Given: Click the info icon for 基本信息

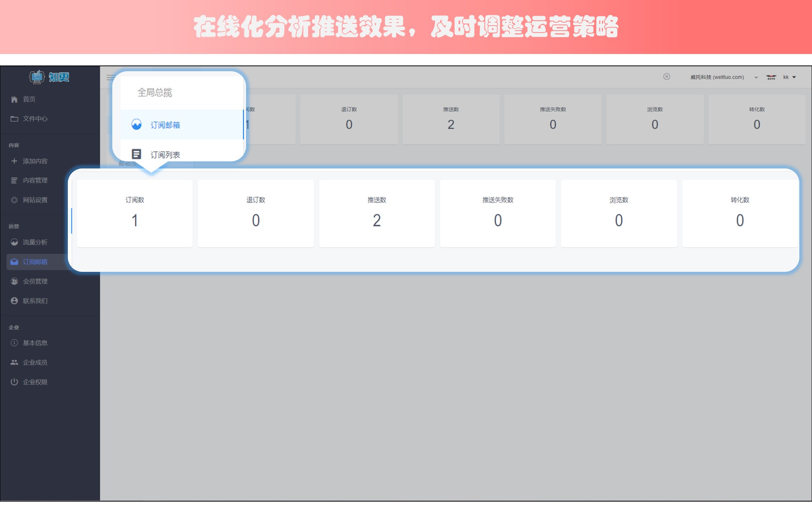Looking at the screenshot, I should point(14,343).
